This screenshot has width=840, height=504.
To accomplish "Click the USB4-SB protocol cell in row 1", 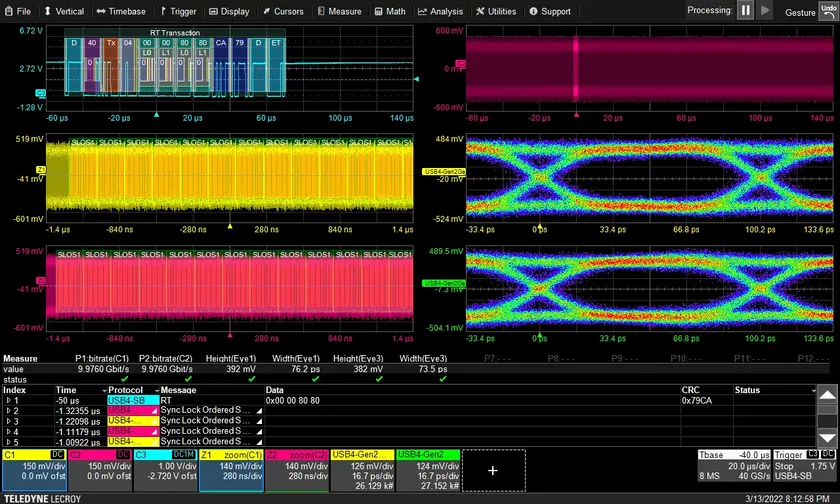I will point(132,400).
